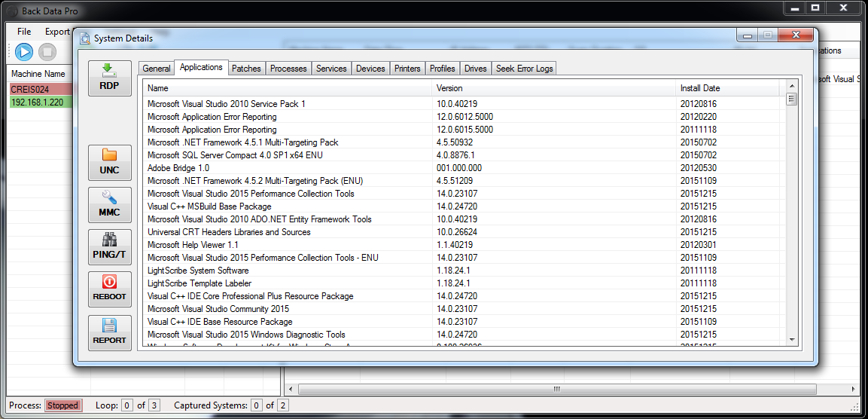The height and width of the screenshot is (419, 868).
Task: Click the Back Data Pro title bar icon
Action: tap(11, 11)
